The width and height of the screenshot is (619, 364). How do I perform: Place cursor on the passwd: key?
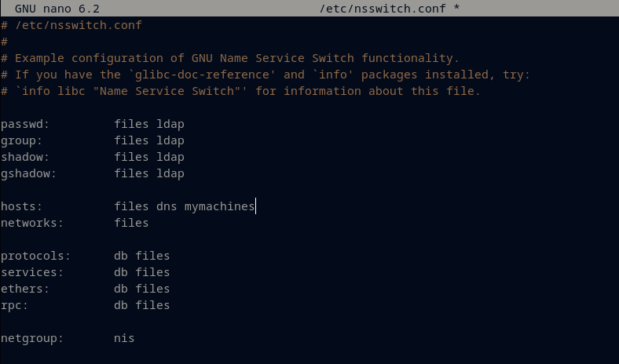tap(25, 124)
